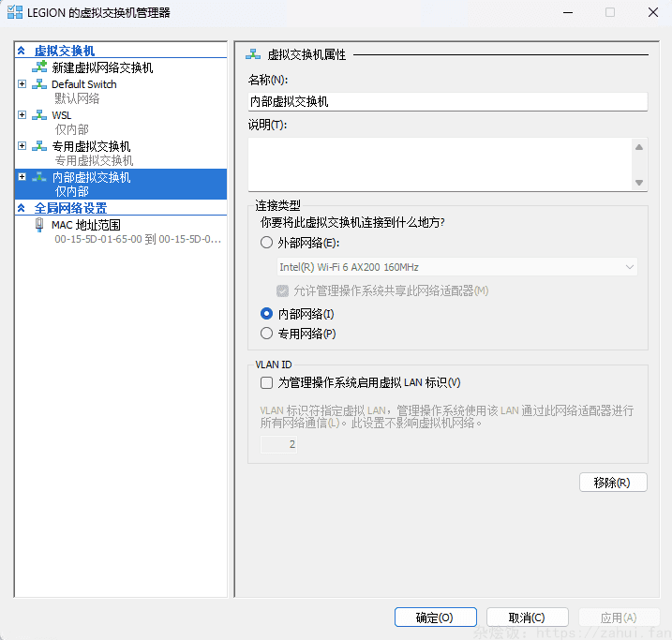Viewport: 672px width, 640px height.
Task: Enable the virtual LAN ID checkbox
Action: tap(267, 382)
